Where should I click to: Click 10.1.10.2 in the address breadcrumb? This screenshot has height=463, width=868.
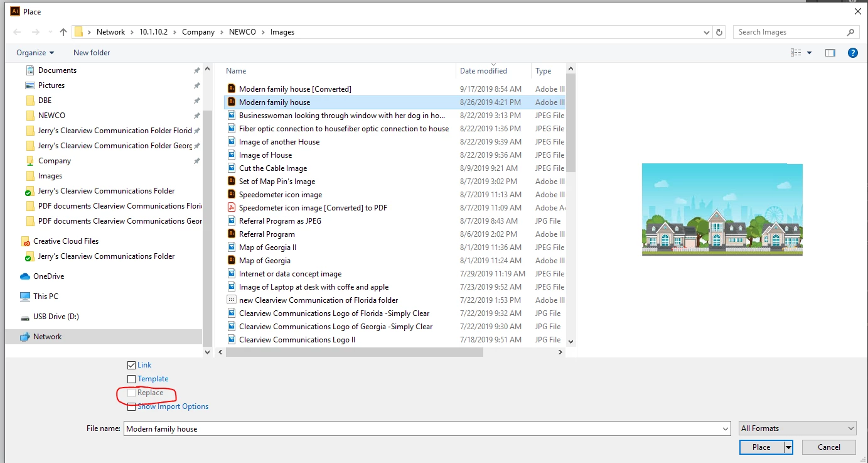tap(154, 32)
